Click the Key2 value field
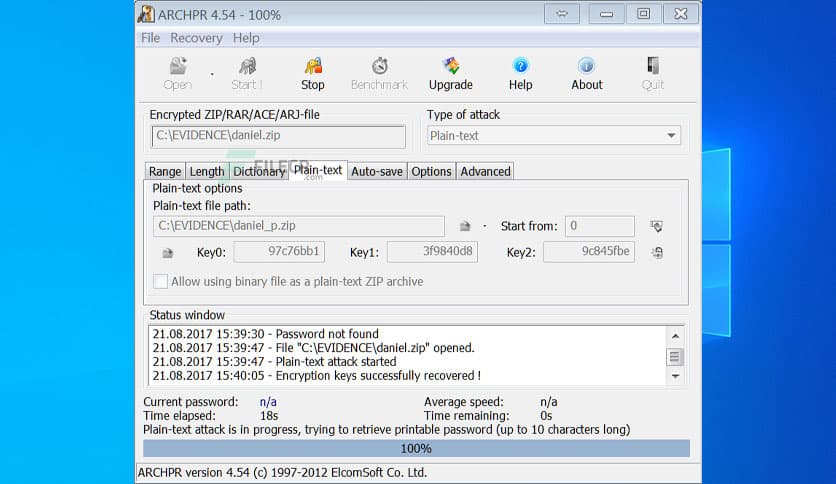This screenshot has width=836, height=484. (589, 252)
